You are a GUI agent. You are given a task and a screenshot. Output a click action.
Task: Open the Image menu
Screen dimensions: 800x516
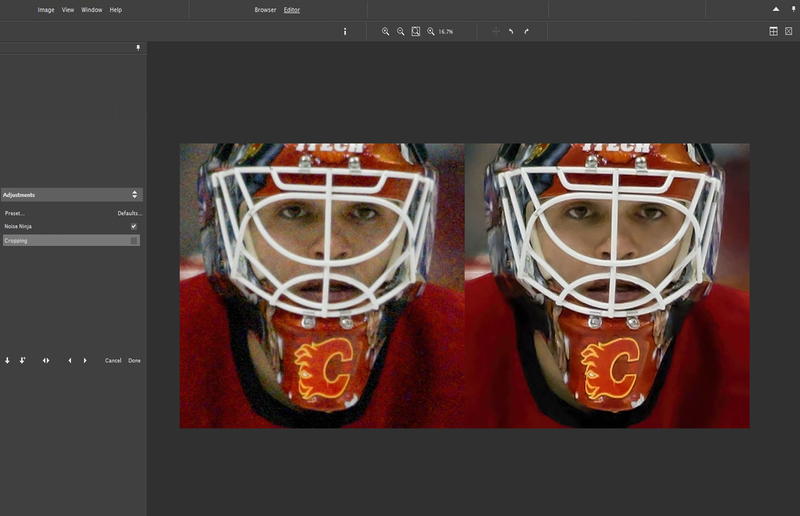[x=46, y=10]
